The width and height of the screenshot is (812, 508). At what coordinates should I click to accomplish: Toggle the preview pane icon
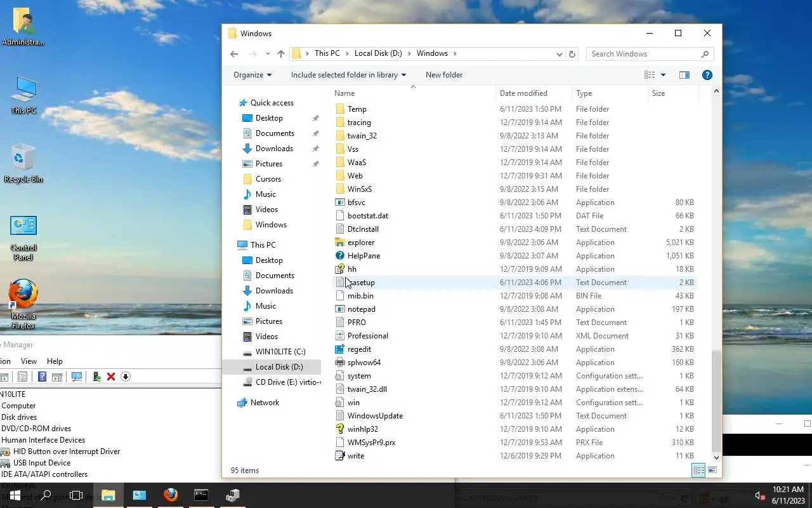click(x=684, y=75)
